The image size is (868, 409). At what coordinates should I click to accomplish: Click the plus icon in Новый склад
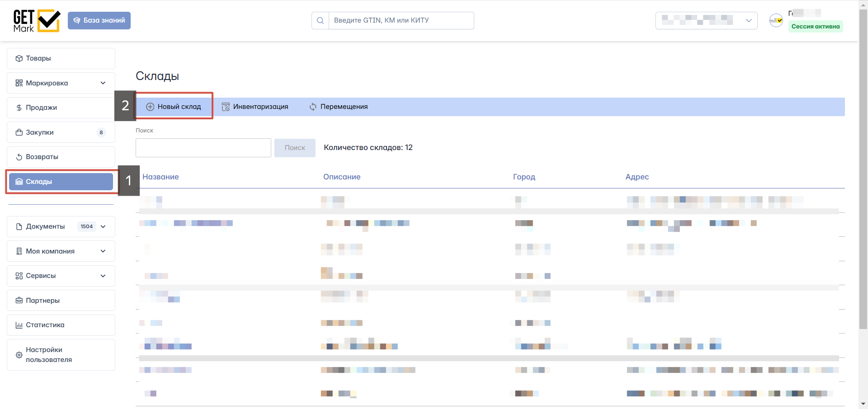click(x=150, y=107)
